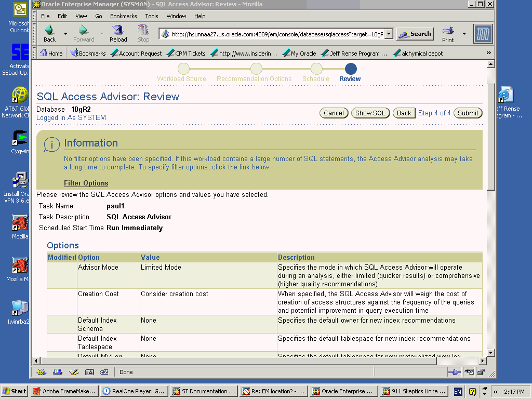
Task: Open the Back button history dropdown arrow
Action: [x=65, y=34]
